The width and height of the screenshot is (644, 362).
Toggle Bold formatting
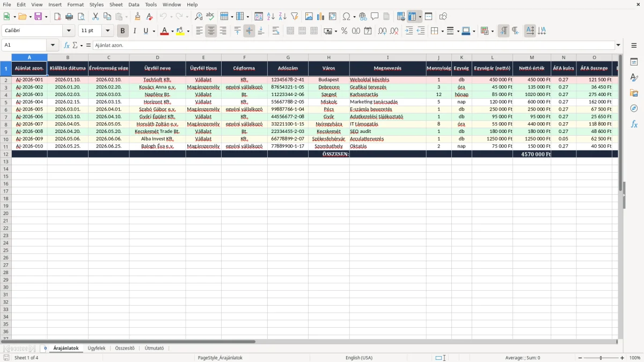click(123, 31)
